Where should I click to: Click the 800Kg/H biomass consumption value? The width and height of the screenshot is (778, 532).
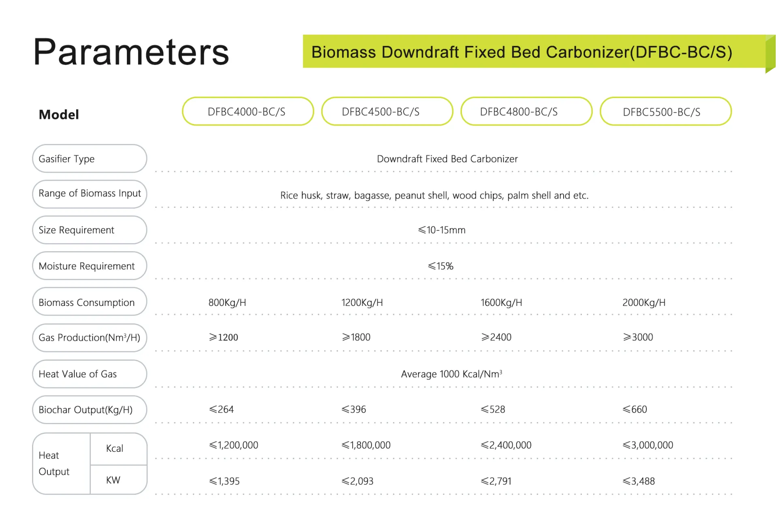tap(227, 303)
